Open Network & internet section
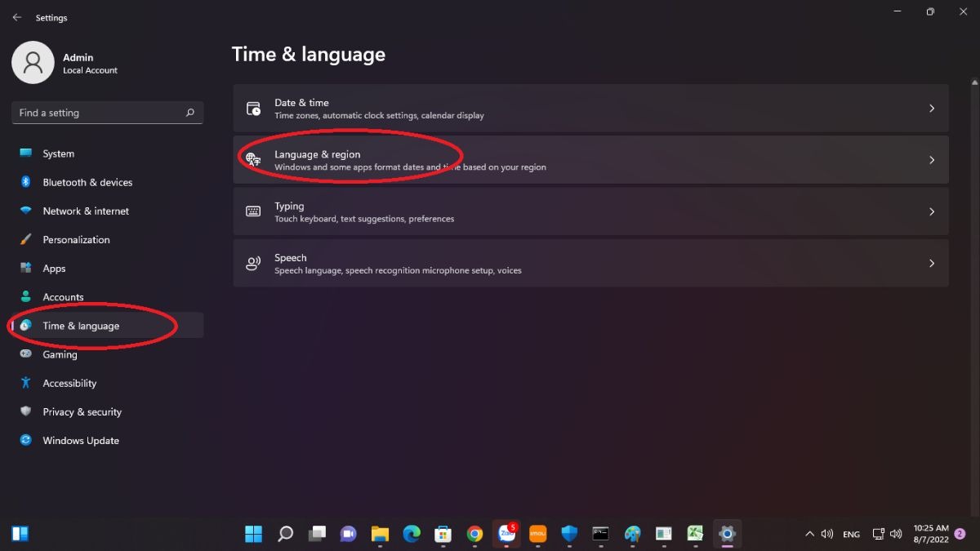This screenshot has height=551, width=980. click(x=108, y=211)
